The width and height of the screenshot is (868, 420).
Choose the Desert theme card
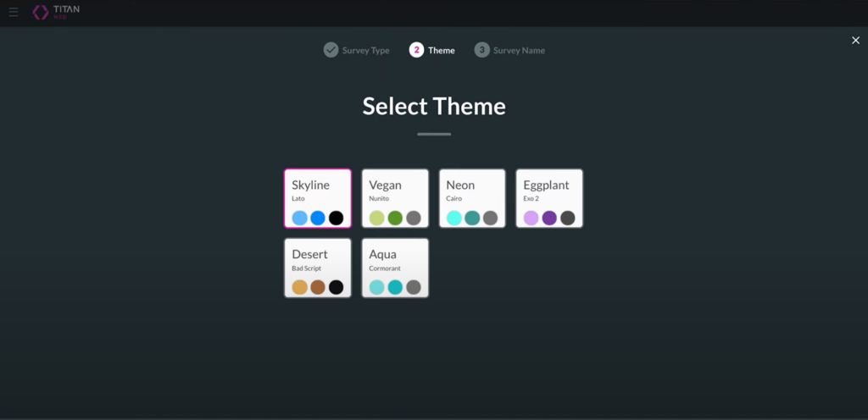[317, 268]
